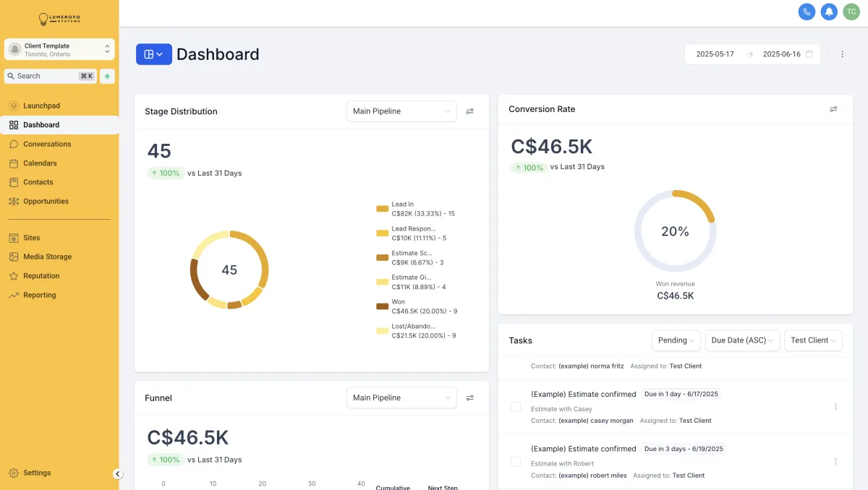Collapse the sidebar with the arrow button

click(118, 474)
